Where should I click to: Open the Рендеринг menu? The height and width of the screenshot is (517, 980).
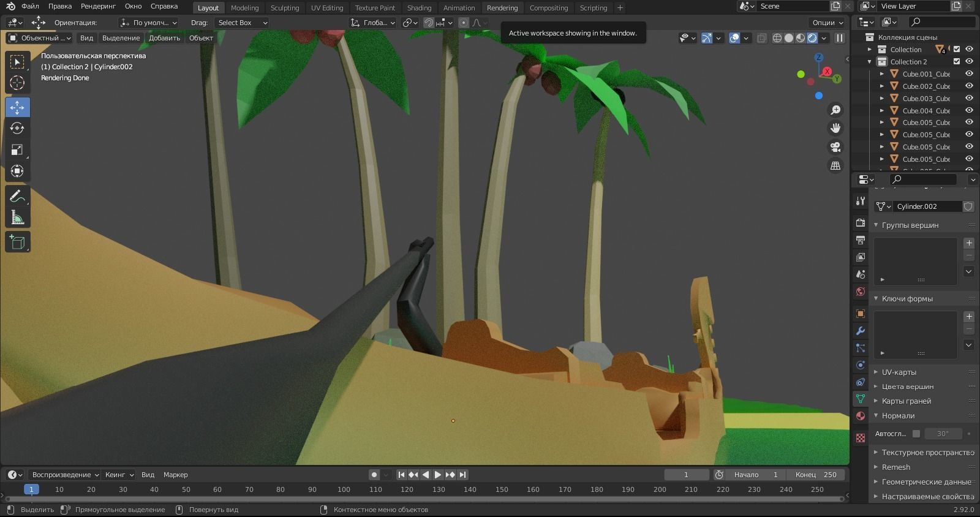(98, 6)
